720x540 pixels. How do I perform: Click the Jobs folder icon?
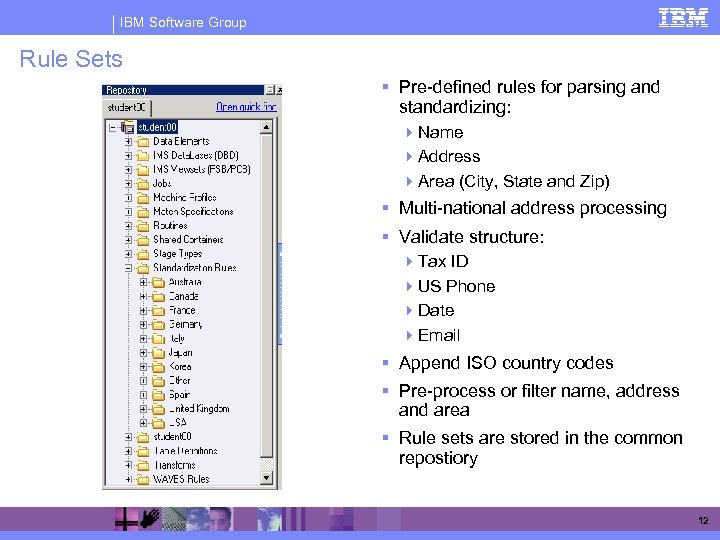(144, 184)
